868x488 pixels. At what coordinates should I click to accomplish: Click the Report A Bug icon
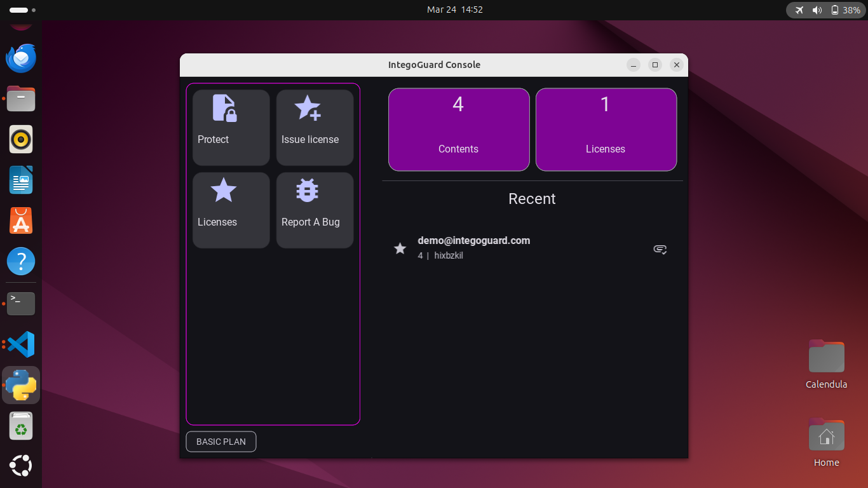pyautogui.click(x=308, y=190)
